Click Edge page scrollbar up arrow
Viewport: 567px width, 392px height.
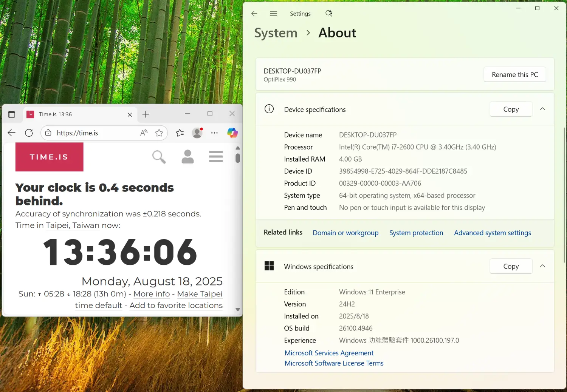238,148
